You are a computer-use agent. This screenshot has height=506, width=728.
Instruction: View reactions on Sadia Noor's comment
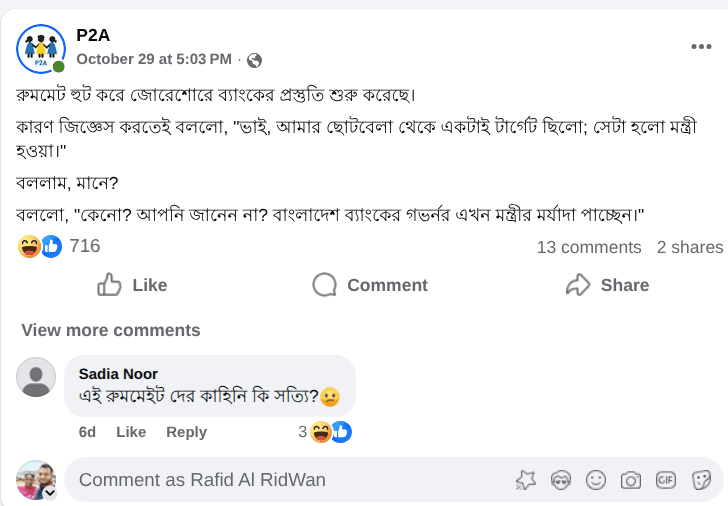(326, 432)
